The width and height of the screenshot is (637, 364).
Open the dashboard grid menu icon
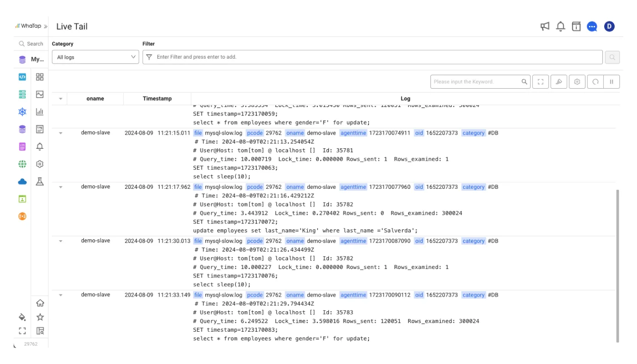coord(40,77)
